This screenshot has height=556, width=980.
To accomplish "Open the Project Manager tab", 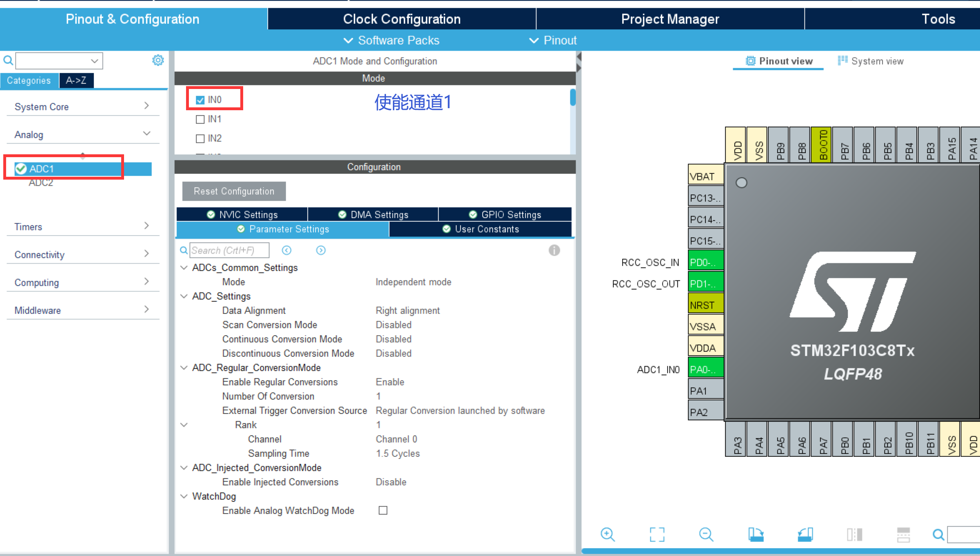I will click(670, 18).
